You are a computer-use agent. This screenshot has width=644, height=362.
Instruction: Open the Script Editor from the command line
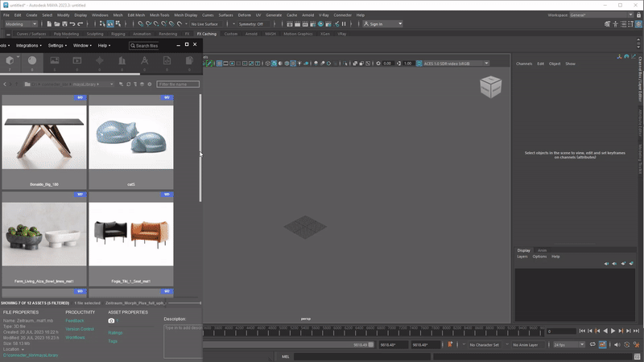[x=637, y=356]
